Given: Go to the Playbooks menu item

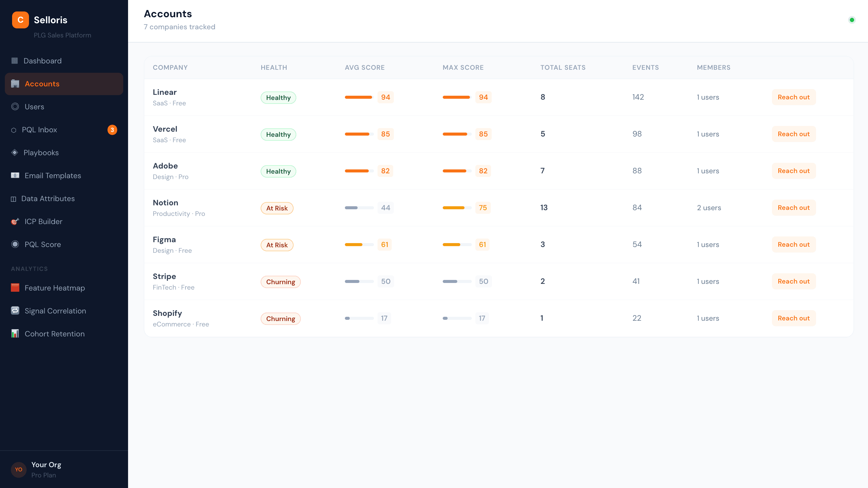Looking at the screenshot, I should pos(64,153).
